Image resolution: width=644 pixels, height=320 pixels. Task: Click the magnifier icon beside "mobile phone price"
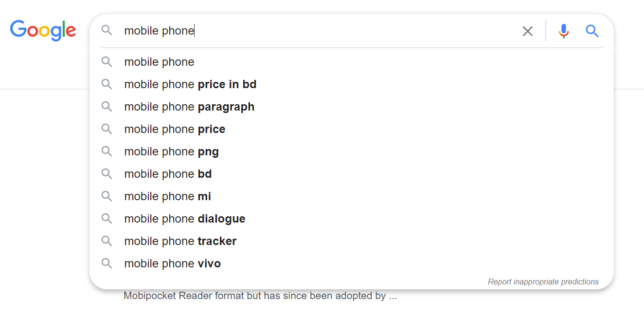coord(107,129)
